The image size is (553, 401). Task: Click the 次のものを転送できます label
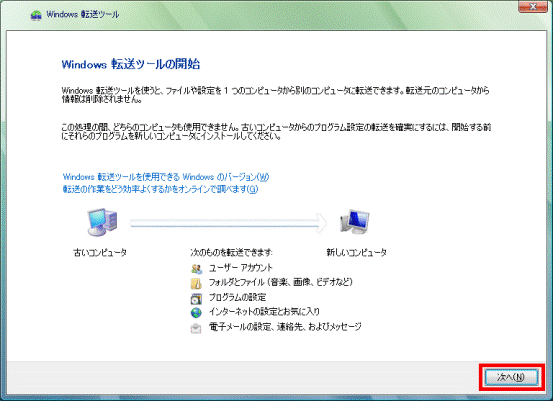[x=231, y=253]
